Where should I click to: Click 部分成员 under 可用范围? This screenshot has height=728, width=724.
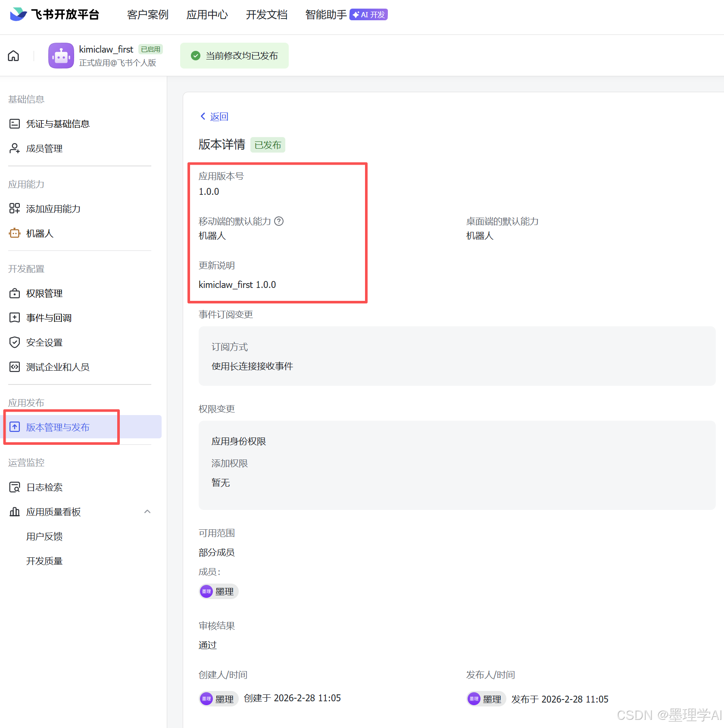(x=217, y=552)
